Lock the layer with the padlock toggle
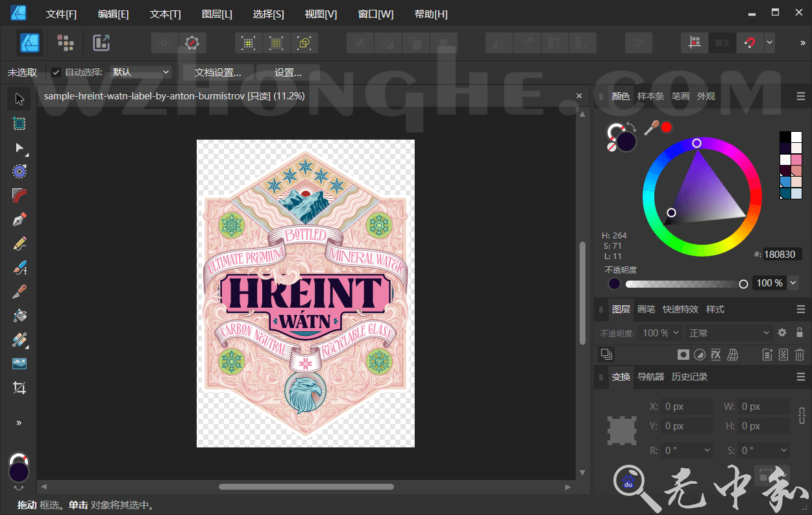This screenshot has width=812, height=515. (800, 332)
